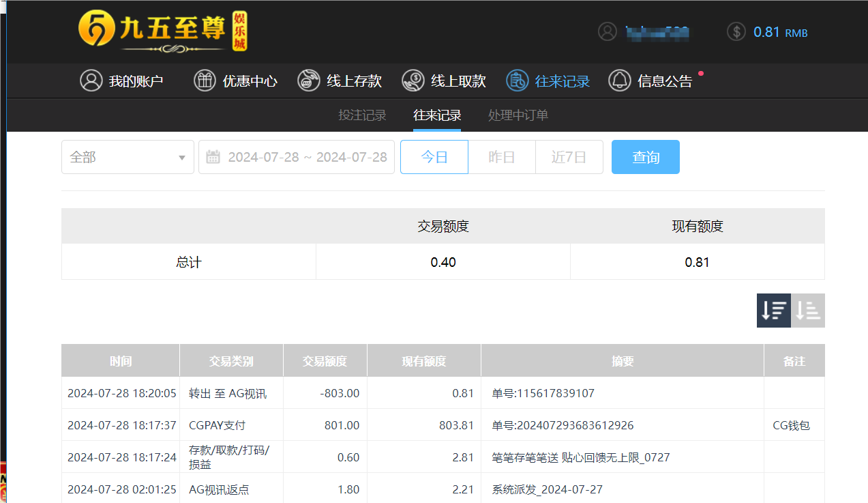Select the 线上存款 deposit icon

308,81
